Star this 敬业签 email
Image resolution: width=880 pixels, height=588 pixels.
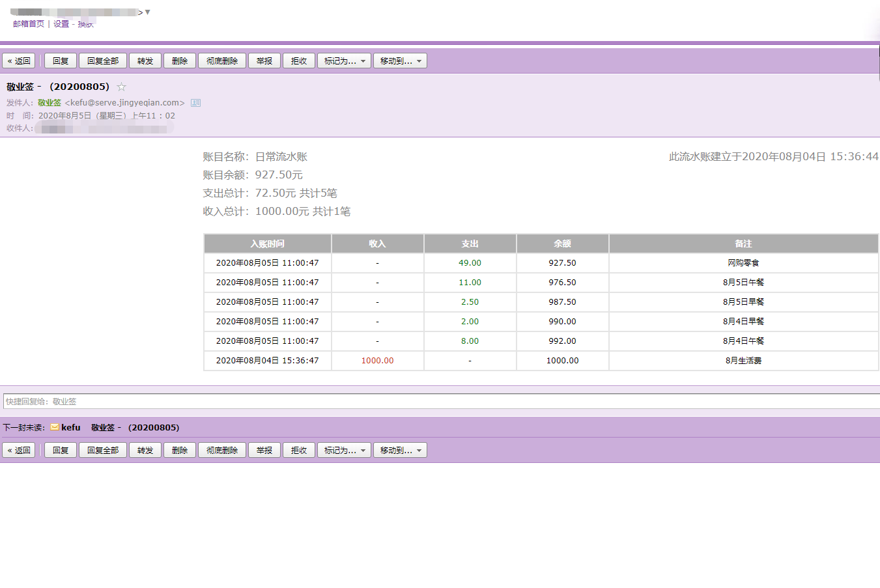(121, 87)
